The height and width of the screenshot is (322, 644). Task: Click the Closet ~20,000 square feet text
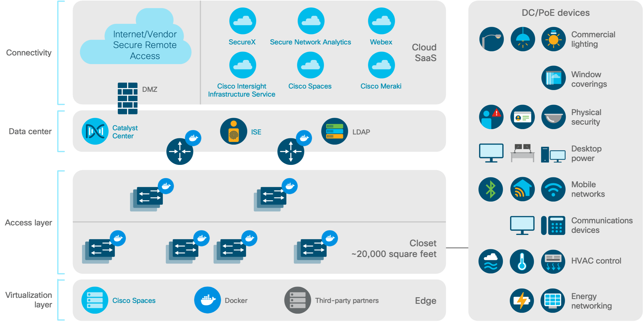pos(394,248)
